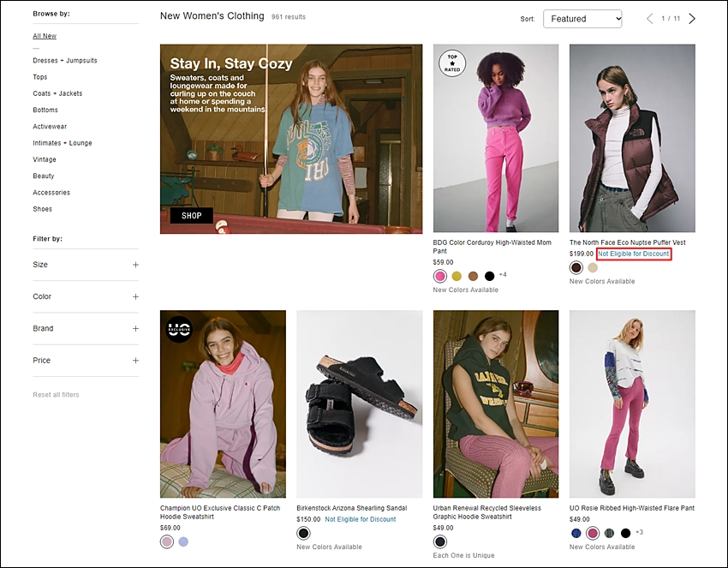Screen dimensions: 728x568
Task: Go to the next results page arrow
Action: [692, 19]
